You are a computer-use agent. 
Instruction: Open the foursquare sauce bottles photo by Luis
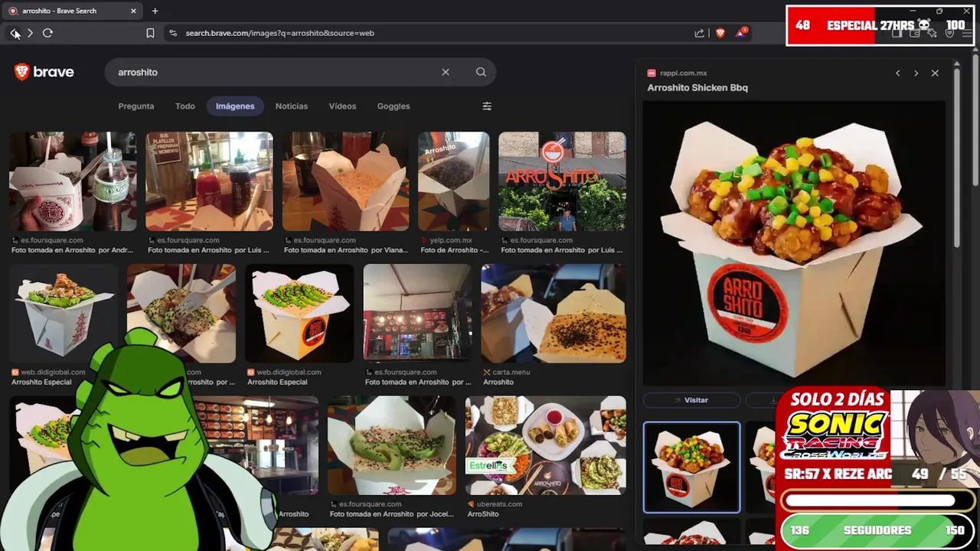(209, 181)
